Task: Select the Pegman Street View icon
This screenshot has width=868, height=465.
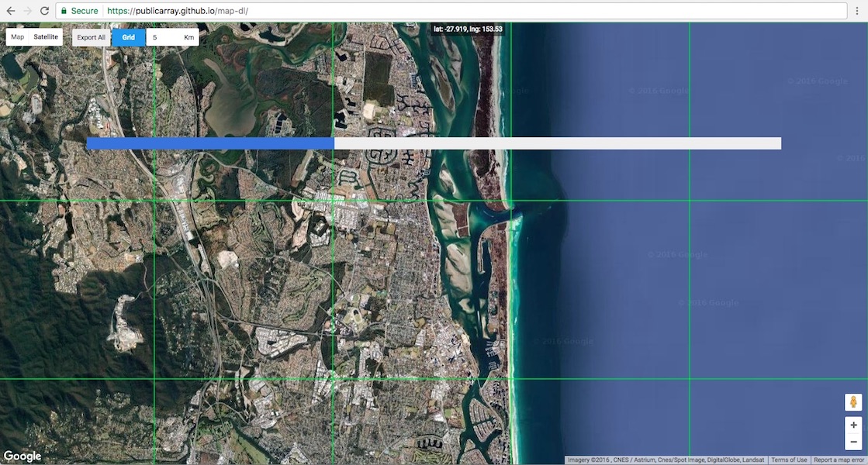Action: (852, 402)
